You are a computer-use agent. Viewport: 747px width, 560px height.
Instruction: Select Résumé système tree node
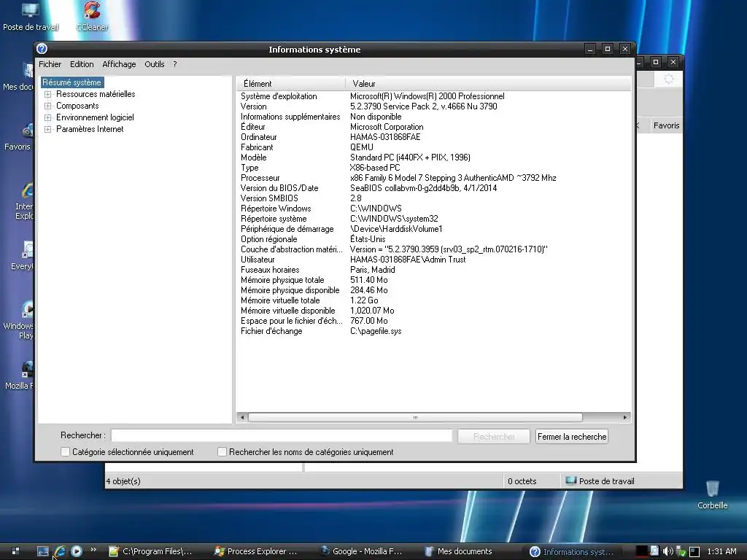coord(72,82)
